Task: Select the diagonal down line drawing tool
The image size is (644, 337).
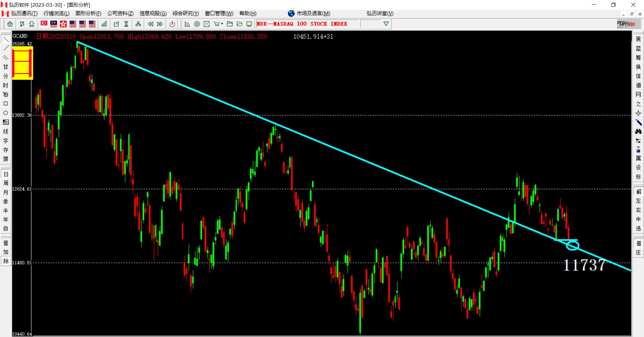Action: click(x=6, y=39)
